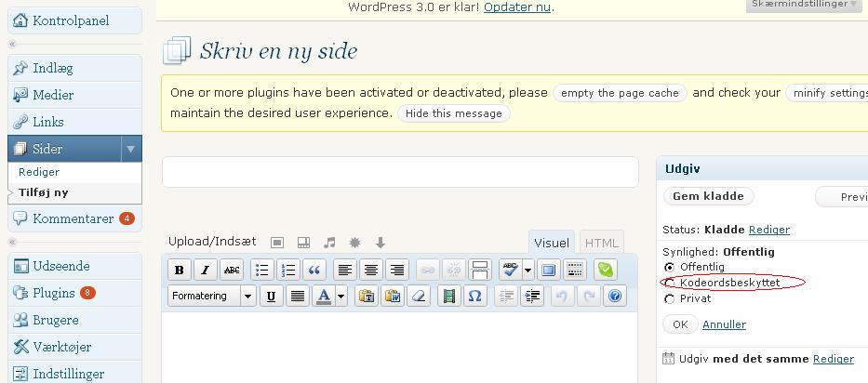The width and height of the screenshot is (868, 383).
Task: Follow the Opdater nu link
Action: [x=516, y=7]
